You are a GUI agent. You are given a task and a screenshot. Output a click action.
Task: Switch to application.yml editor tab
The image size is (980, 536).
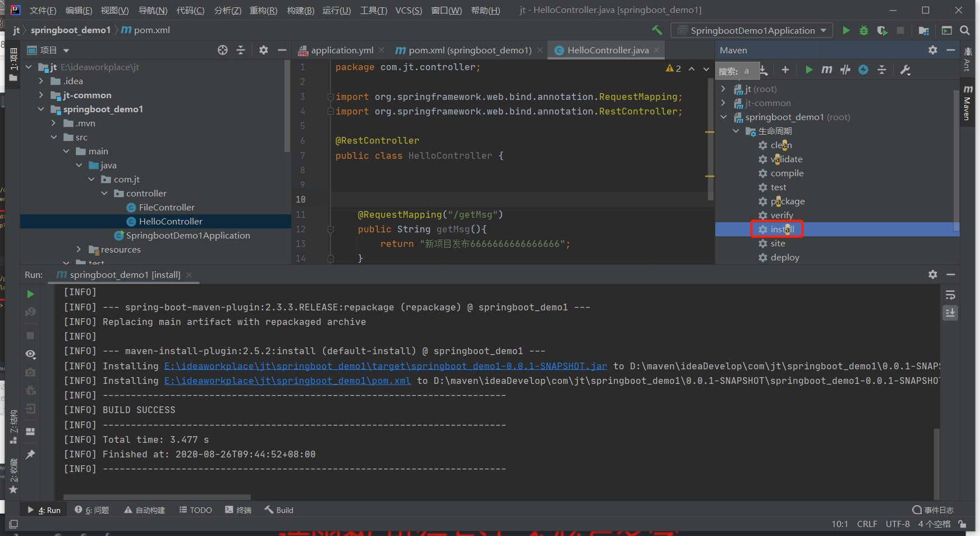pos(341,50)
